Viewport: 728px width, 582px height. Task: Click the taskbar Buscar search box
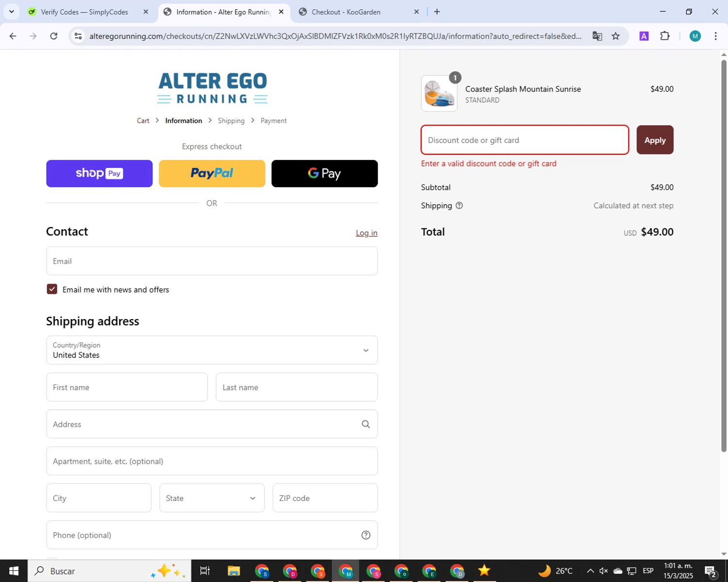point(109,571)
